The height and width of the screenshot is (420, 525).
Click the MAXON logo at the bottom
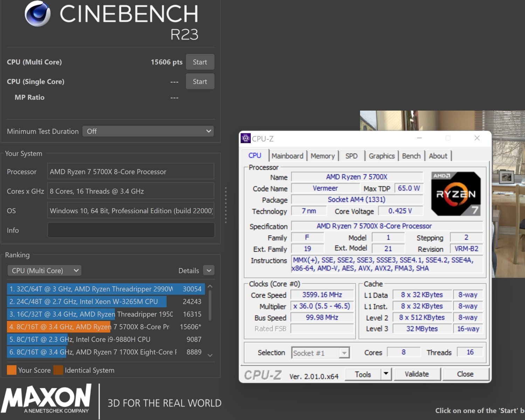pos(47,399)
